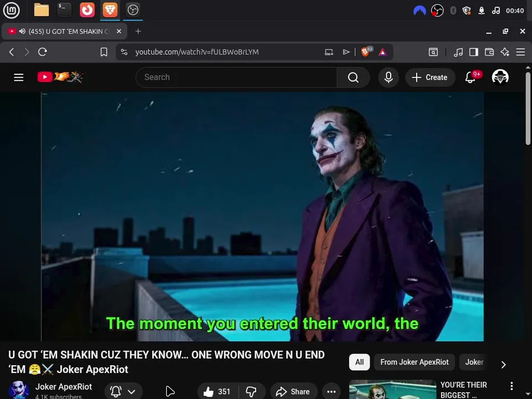Viewport: 532px width, 399px height.
Task: Like the video with 351 likes
Action: pyautogui.click(x=217, y=392)
